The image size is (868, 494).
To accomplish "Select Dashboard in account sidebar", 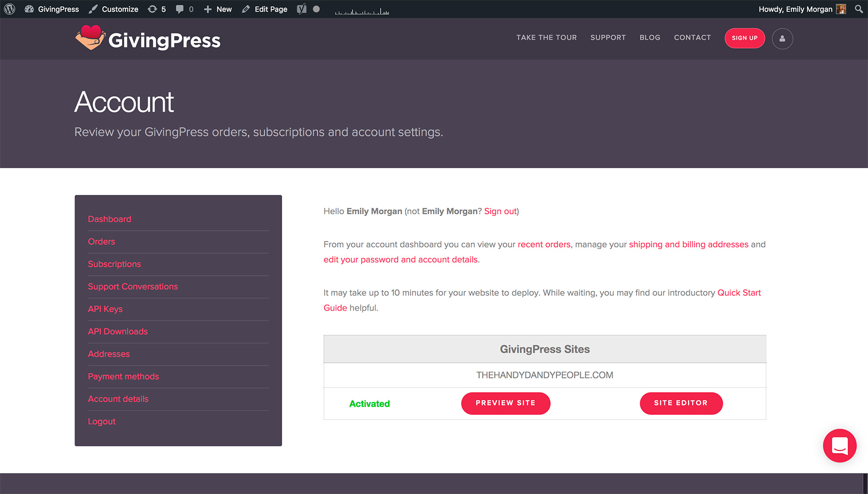I will [109, 219].
